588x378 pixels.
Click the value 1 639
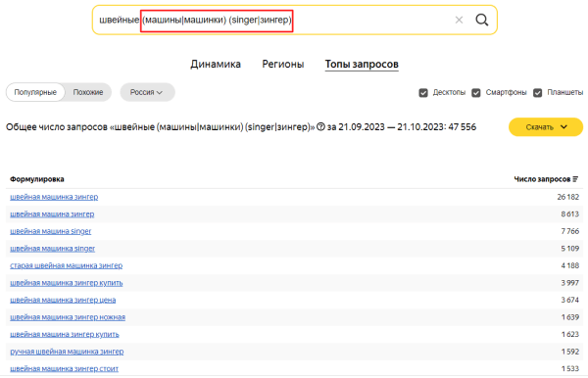tap(570, 317)
